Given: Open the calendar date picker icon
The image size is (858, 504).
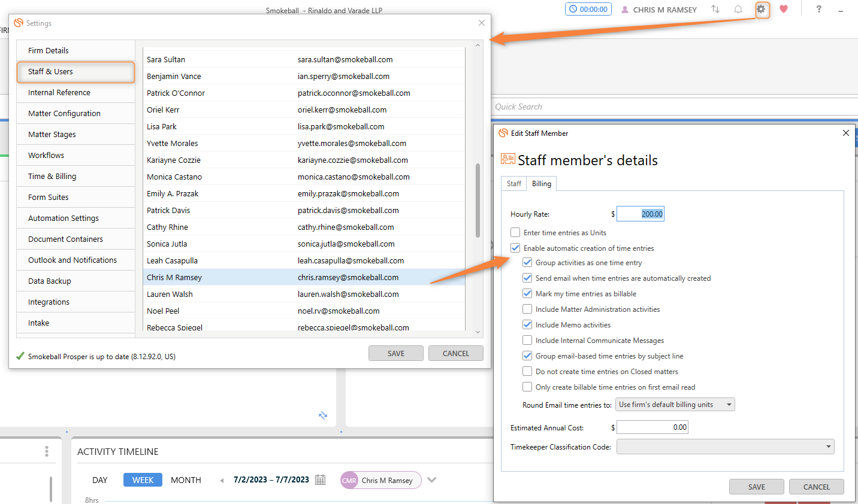Looking at the screenshot, I should (321, 480).
